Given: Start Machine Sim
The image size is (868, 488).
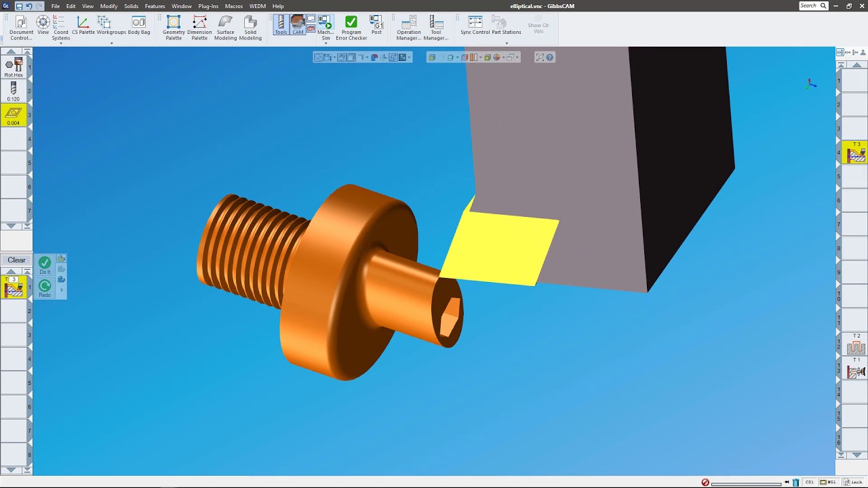Looking at the screenshot, I should click(x=325, y=28).
